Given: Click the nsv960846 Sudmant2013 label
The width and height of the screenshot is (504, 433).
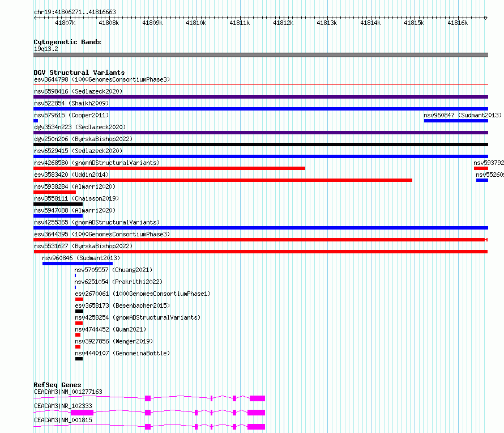Looking at the screenshot, I should [81, 258].
